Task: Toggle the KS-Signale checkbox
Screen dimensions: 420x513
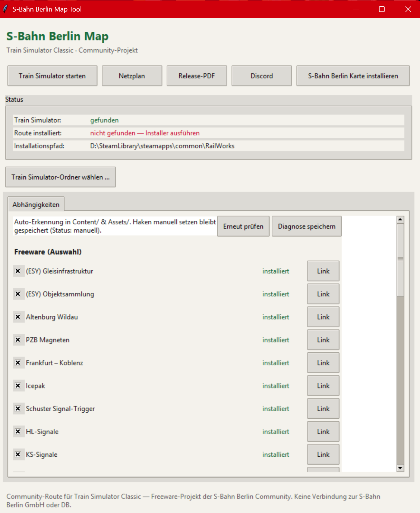Action: click(x=18, y=454)
